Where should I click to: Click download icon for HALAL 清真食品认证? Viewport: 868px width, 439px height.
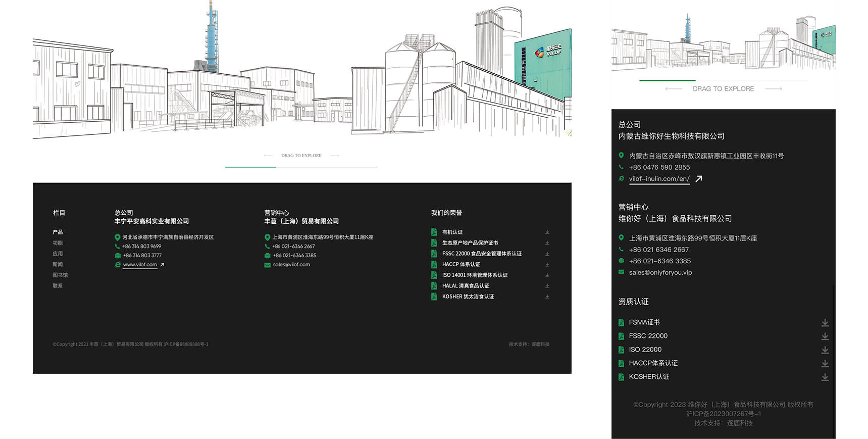click(x=547, y=286)
